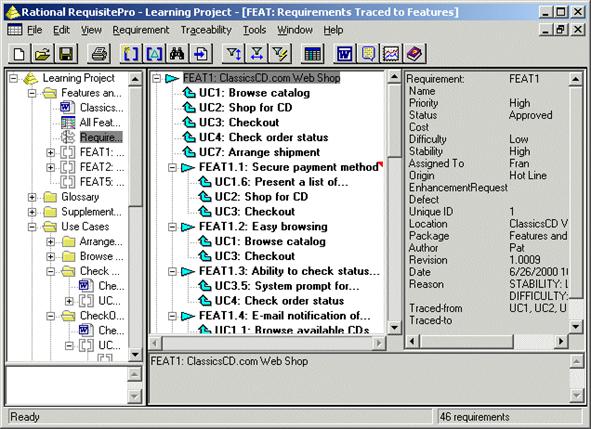Click the bracketed triangle requirement icon

(154, 54)
